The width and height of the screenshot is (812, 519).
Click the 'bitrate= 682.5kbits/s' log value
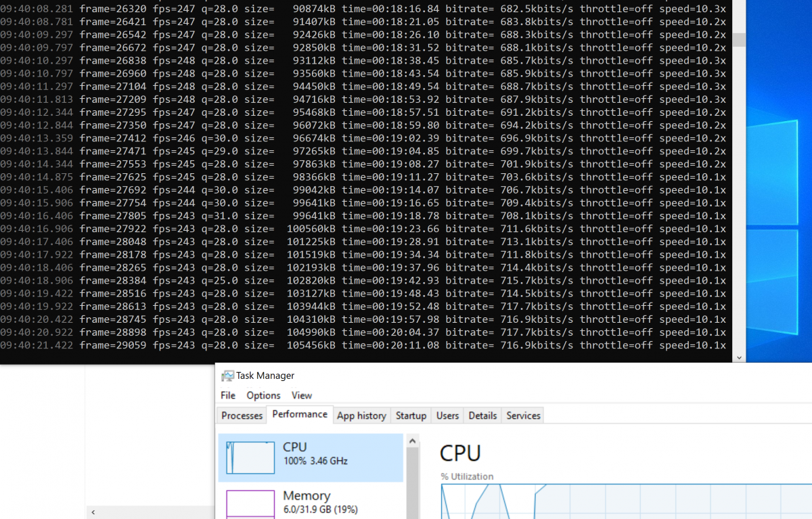(510, 9)
